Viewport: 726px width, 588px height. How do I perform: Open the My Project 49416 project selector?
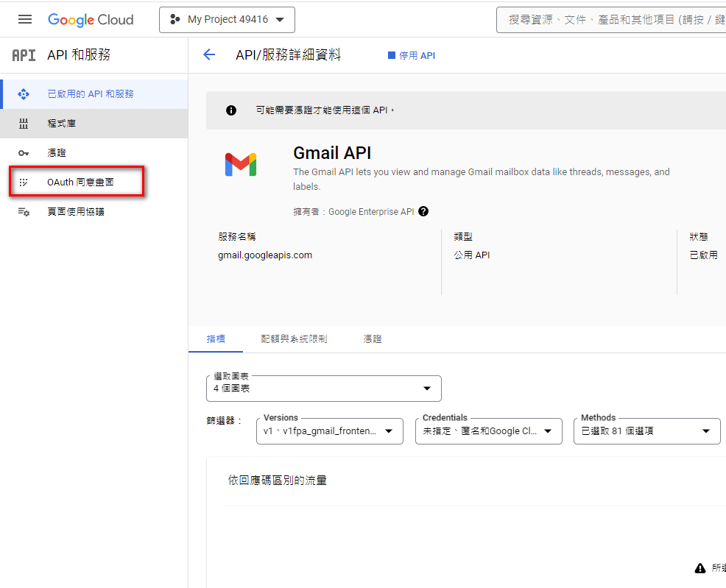226,19
